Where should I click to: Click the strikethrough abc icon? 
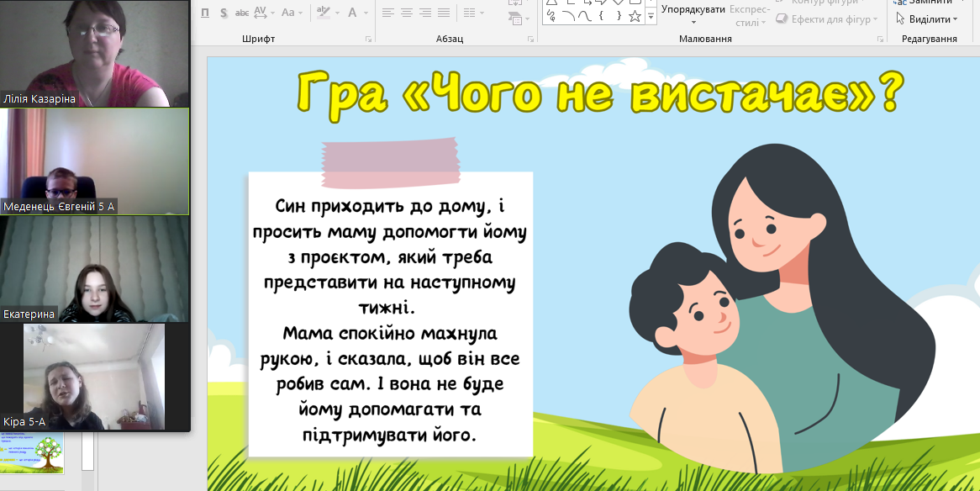(x=242, y=13)
